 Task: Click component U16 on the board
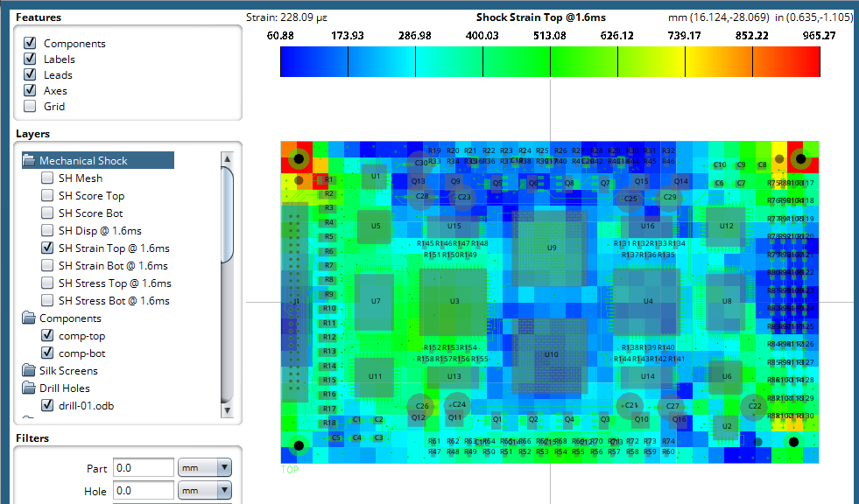pos(648,226)
